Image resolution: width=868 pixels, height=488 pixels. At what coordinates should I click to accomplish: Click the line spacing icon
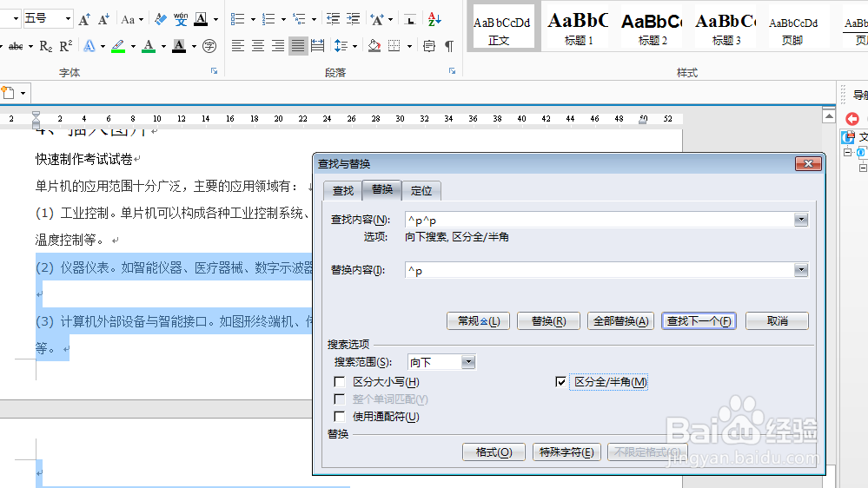click(341, 46)
